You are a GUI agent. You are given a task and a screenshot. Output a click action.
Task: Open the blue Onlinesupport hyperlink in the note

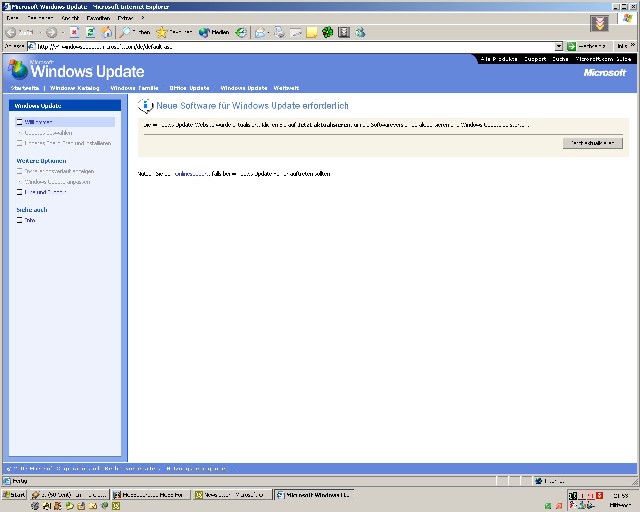click(x=192, y=174)
